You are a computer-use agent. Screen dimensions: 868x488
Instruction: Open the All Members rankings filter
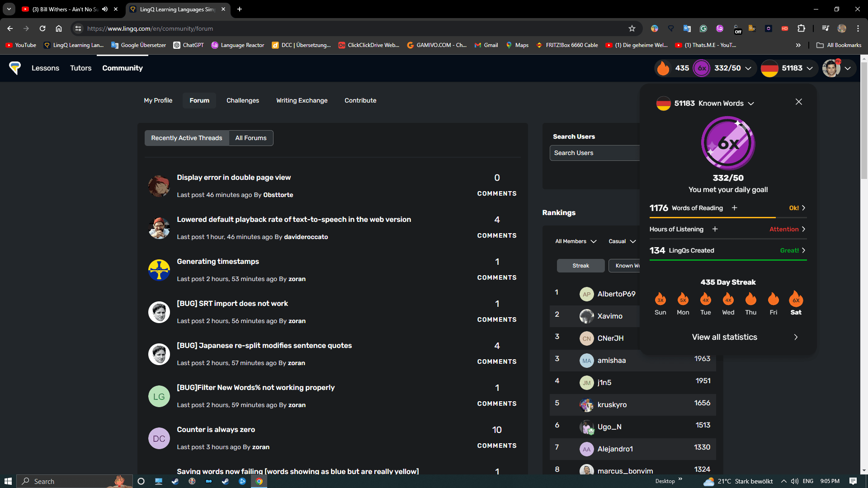[x=576, y=241]
